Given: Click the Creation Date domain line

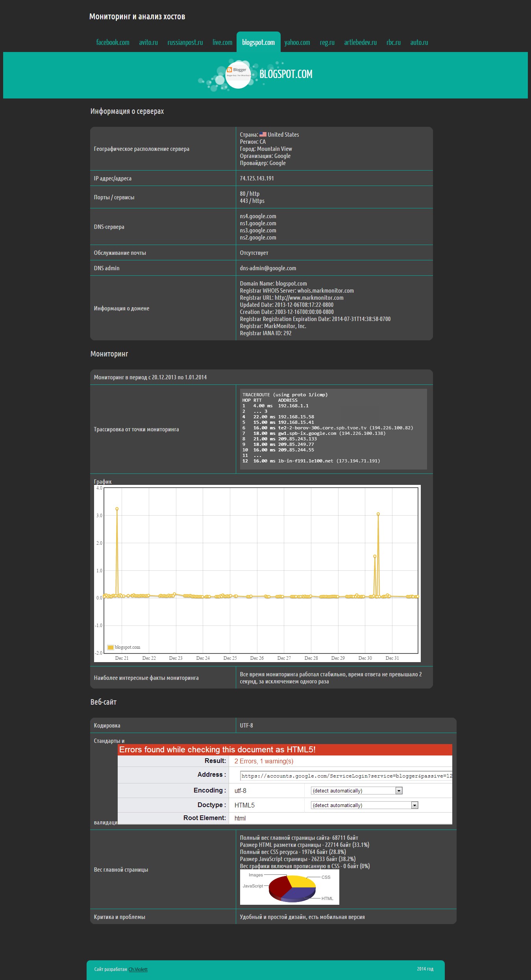Looking at the screenshot, I should (x=287, y=312).
